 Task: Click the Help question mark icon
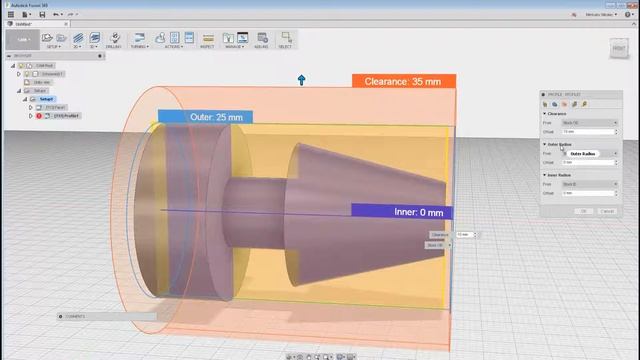pyautogui.click(x=628, y=15)
